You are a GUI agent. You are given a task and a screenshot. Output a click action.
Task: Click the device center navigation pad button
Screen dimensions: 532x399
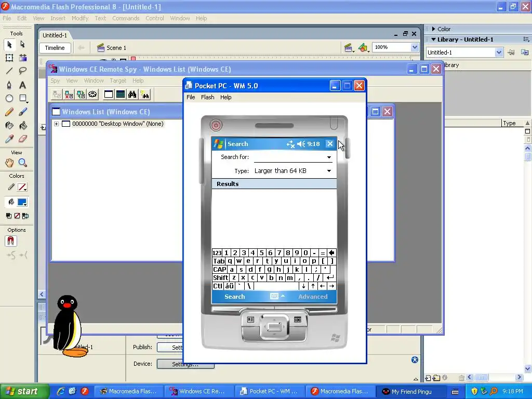point(274,327)
